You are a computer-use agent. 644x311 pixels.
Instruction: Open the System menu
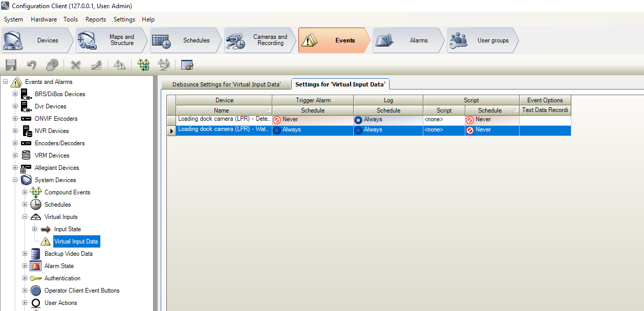tap(14, 19)
